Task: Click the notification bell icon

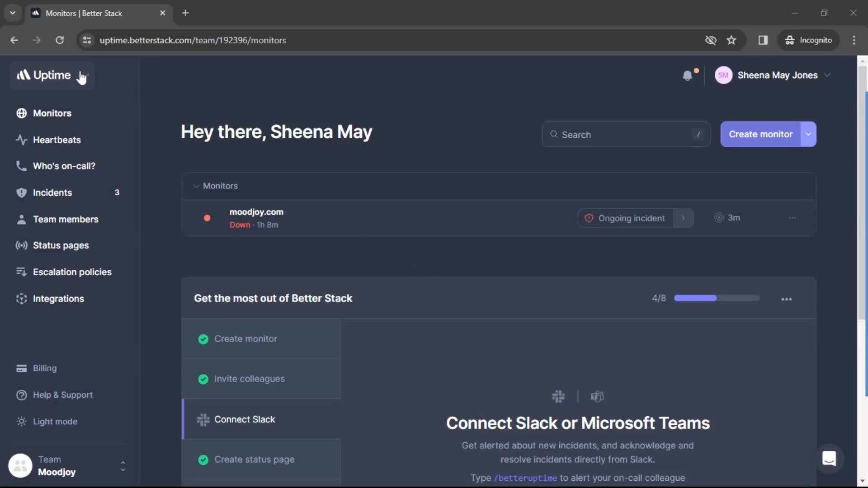Action: click(x=687, y=75)
